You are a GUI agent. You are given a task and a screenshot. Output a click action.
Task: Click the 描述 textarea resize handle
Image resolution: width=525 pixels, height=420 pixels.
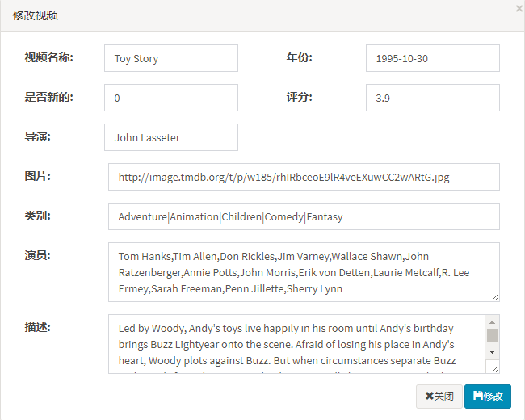[x=495, y=369]
